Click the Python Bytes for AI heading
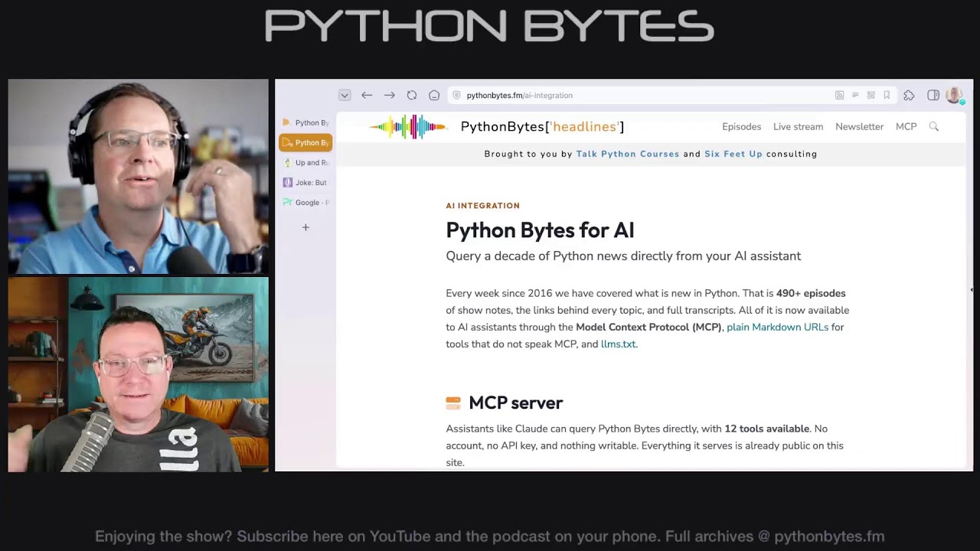This screenshot has height=551, width=980. point(540,230)
